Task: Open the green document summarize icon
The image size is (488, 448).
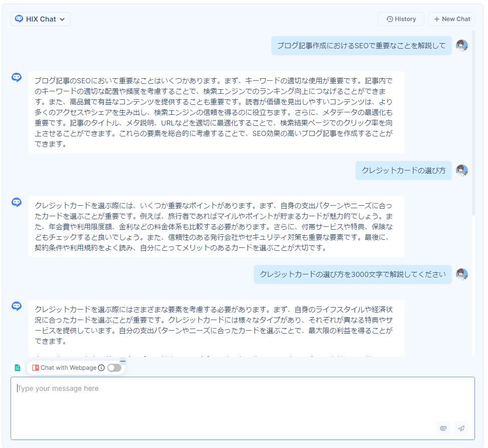Action: point(18,367)
